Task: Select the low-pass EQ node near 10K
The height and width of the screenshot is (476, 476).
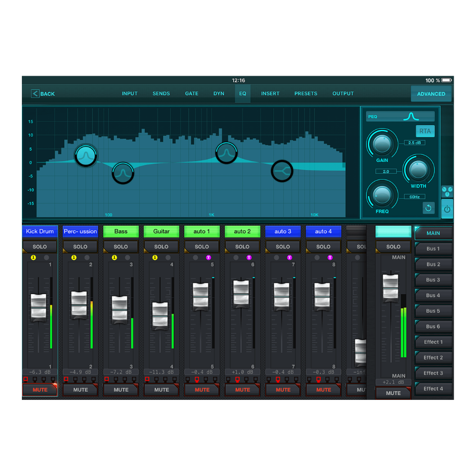Action: (282, 171)
